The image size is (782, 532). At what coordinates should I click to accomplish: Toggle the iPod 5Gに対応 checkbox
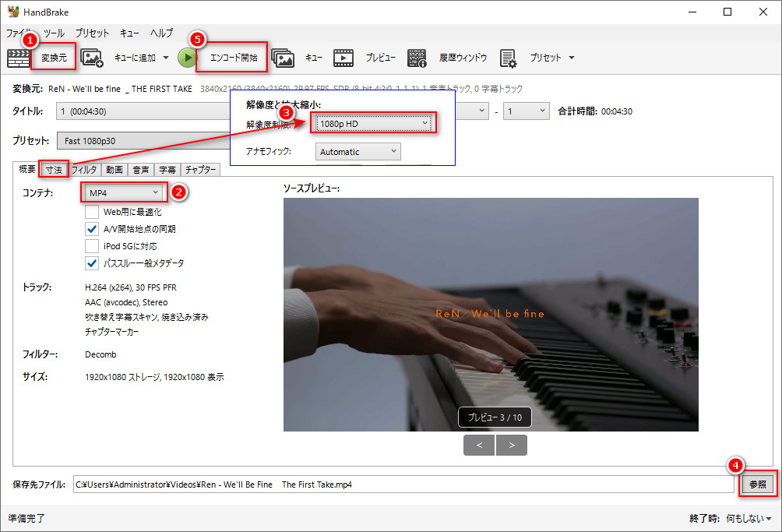point(92,246)
